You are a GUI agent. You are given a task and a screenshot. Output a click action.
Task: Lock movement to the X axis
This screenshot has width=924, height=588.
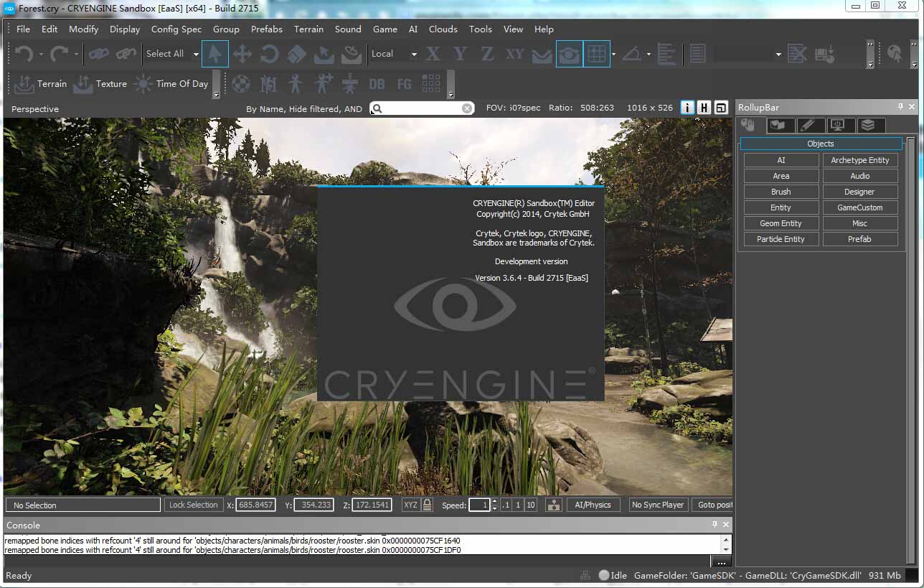[x=433, y=54]
